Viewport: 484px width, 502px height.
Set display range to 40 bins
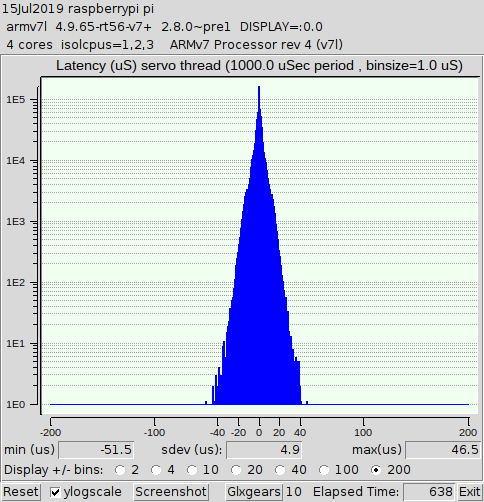tap(280, 470)
